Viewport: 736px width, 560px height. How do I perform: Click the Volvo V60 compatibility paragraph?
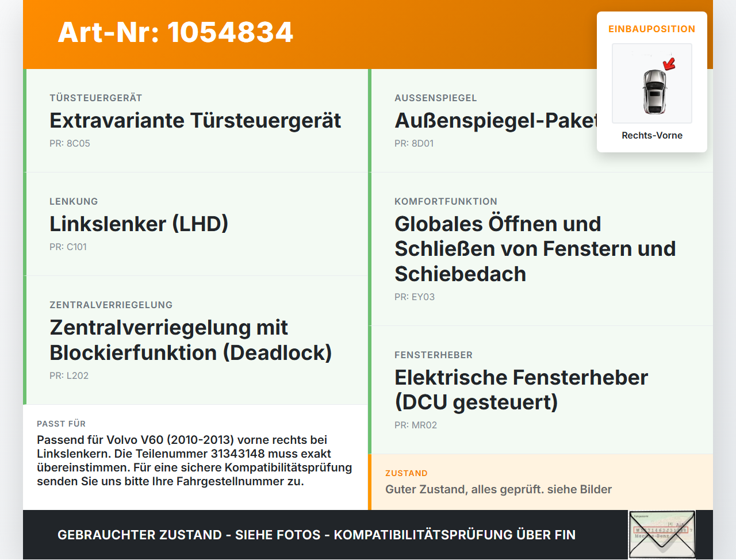[194, 461]
